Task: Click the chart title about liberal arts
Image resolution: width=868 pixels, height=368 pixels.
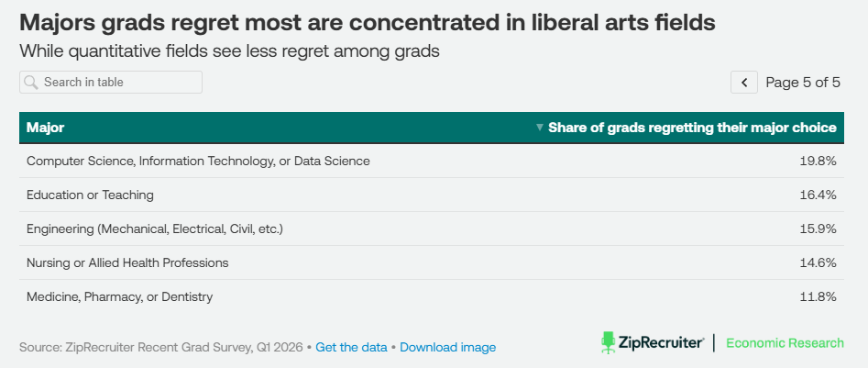Action: point(368,23)
